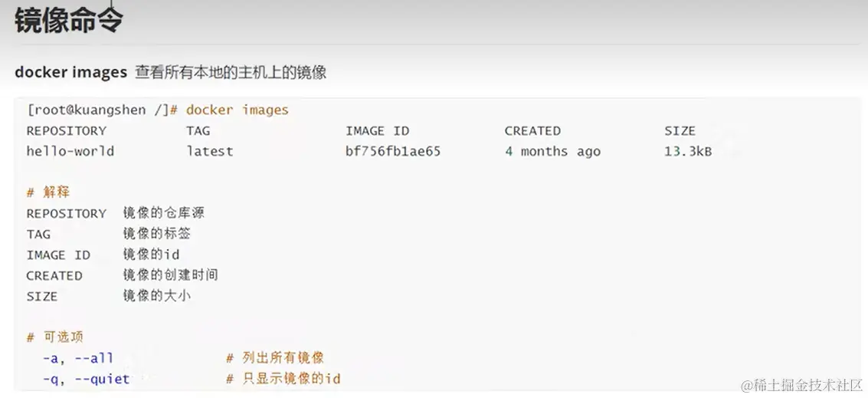Click the 13.3kB size value
This screenshot has height=398, width=868.
[x=688, y=151]
